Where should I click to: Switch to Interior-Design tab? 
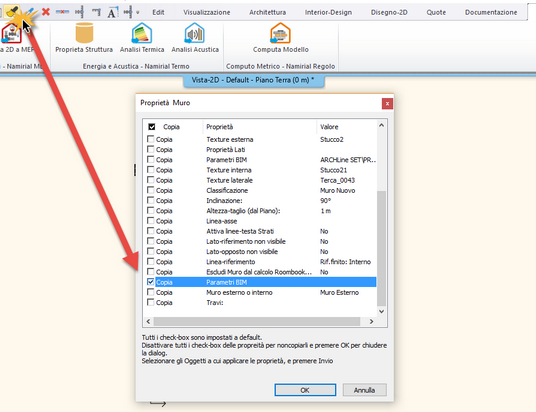point(328,12)
